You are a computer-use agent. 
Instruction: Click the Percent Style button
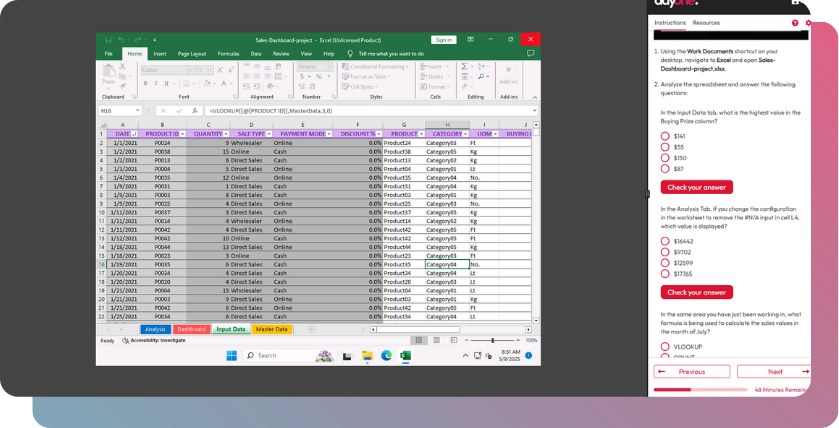coord(319,77)
